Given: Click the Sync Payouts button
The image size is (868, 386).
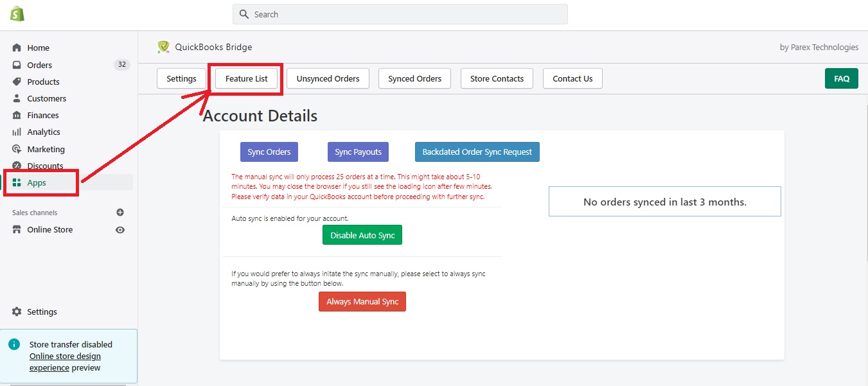Looking at the screenshot, I should coord(359,152).
